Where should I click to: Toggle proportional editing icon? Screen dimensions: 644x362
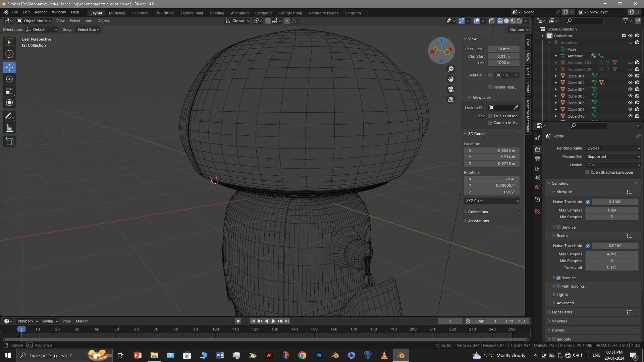[x=287, y=21]
